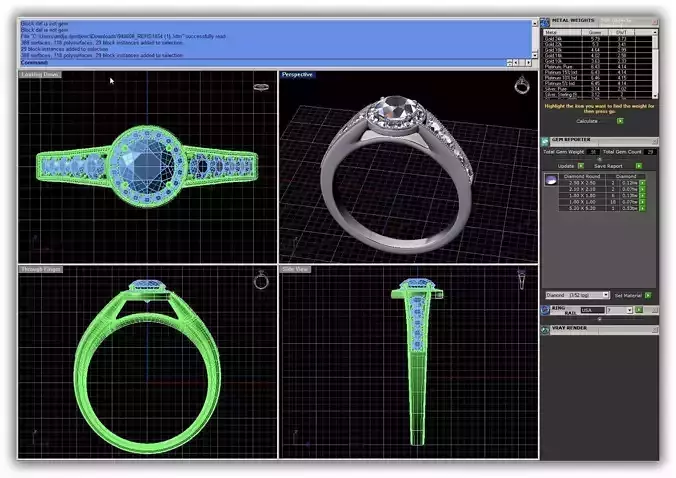Click the green Set Material go button

(648, 295)
